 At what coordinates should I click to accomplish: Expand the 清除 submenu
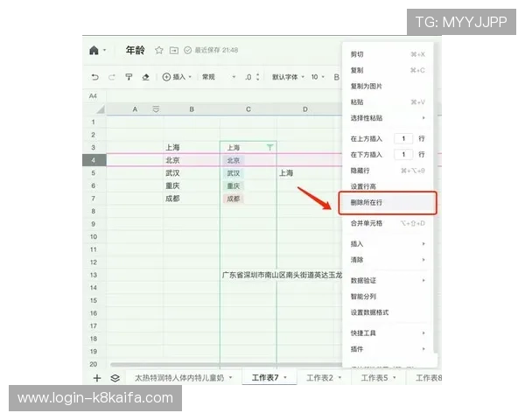388,260
